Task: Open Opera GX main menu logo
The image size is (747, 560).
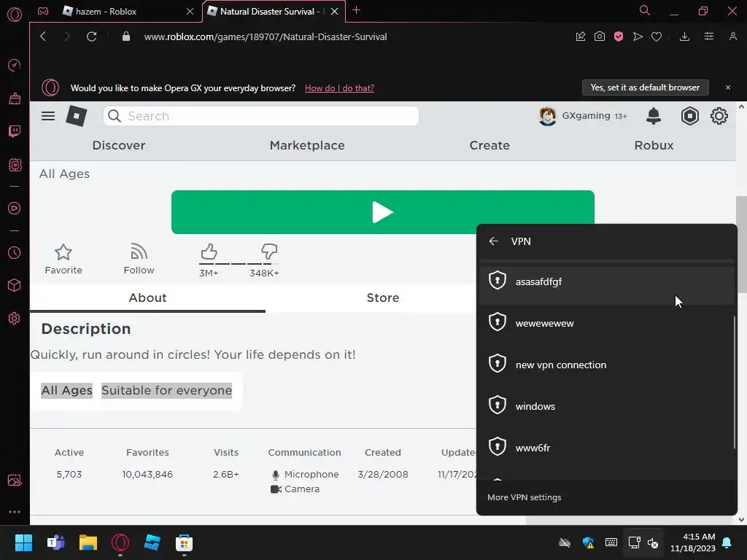Action: [15, 15]
